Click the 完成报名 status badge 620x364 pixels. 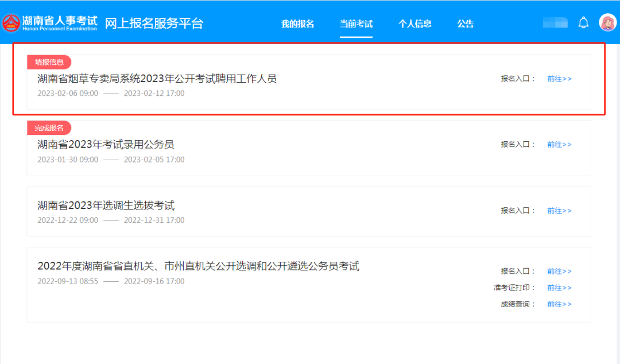point(49,128)
